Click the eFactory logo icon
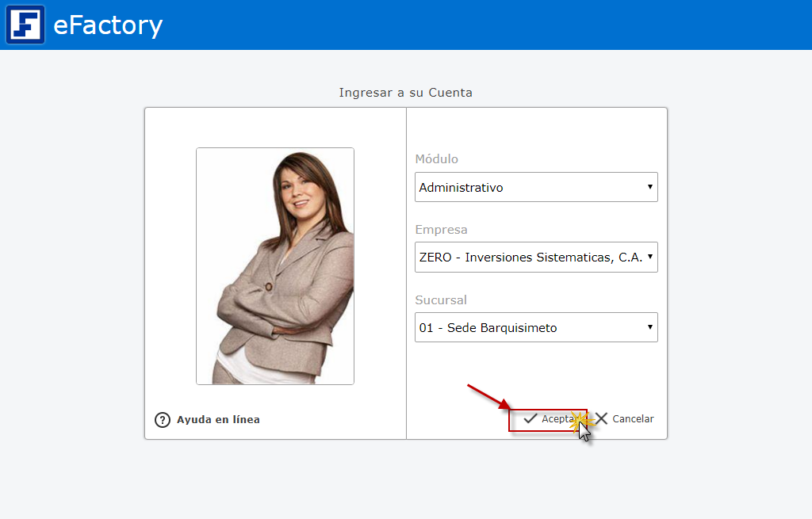The width and height of the screenshot is (812, 519). 25,25
